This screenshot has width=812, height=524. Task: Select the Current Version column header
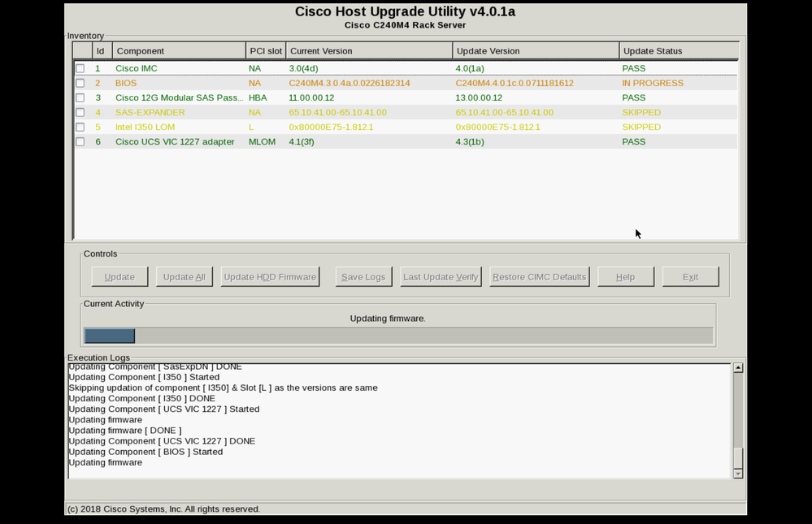click(369, 50)
